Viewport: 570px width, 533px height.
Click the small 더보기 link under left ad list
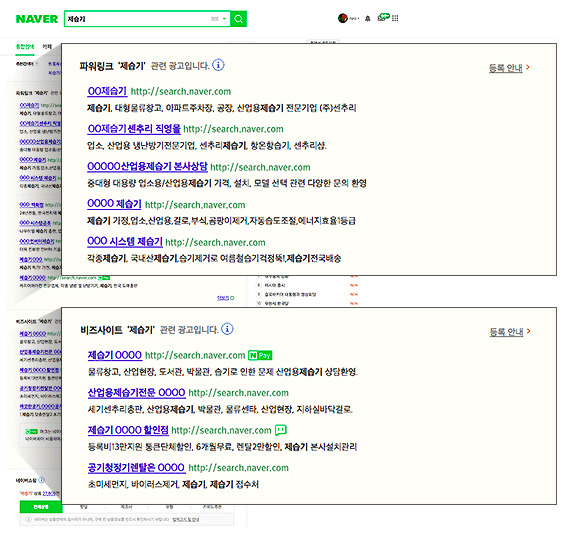225,298
